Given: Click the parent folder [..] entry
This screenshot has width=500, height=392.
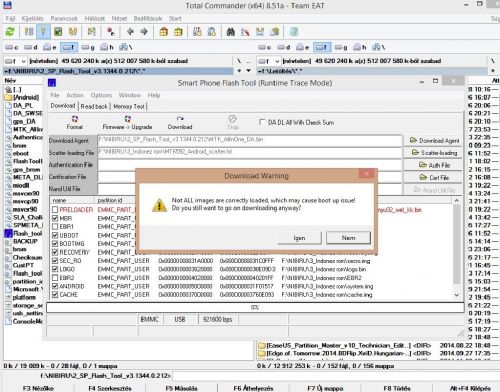Looking at the screenshot, I should point(13,89).
